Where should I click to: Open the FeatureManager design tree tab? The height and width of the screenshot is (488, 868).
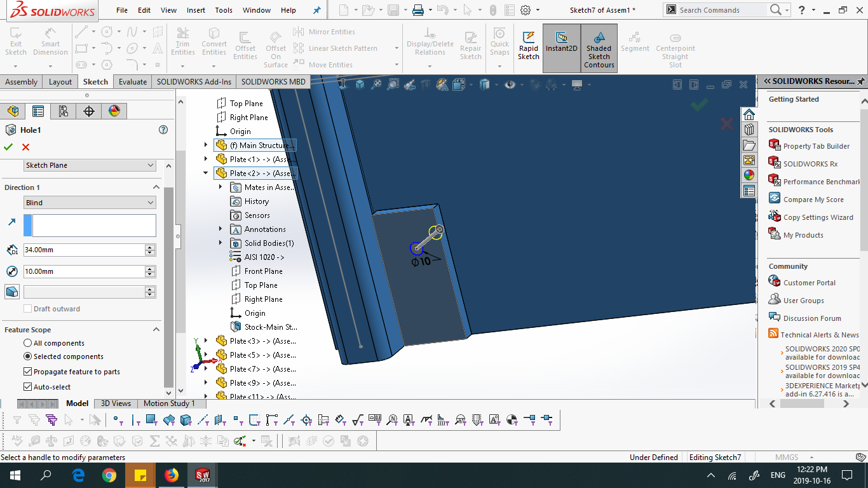tap(13, 111)
